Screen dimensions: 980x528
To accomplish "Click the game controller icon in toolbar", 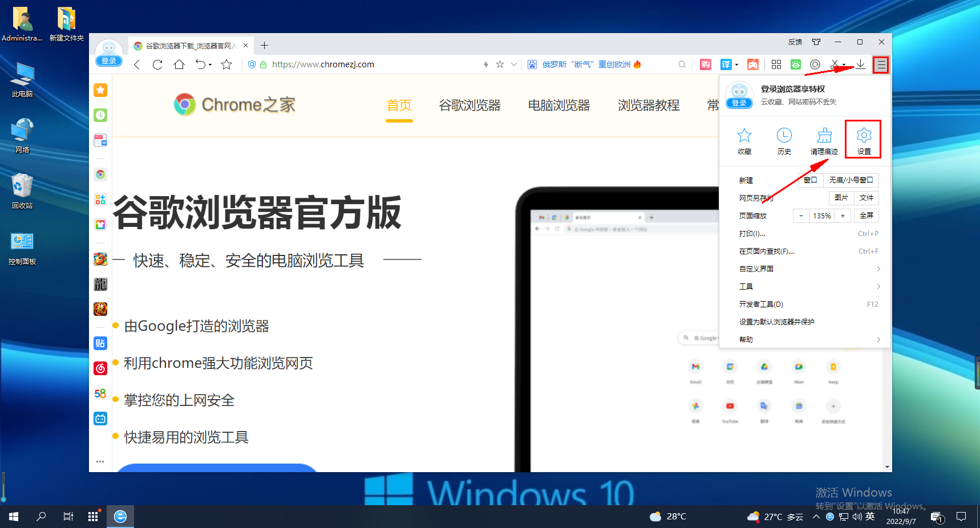I will [x=753, y=64].
